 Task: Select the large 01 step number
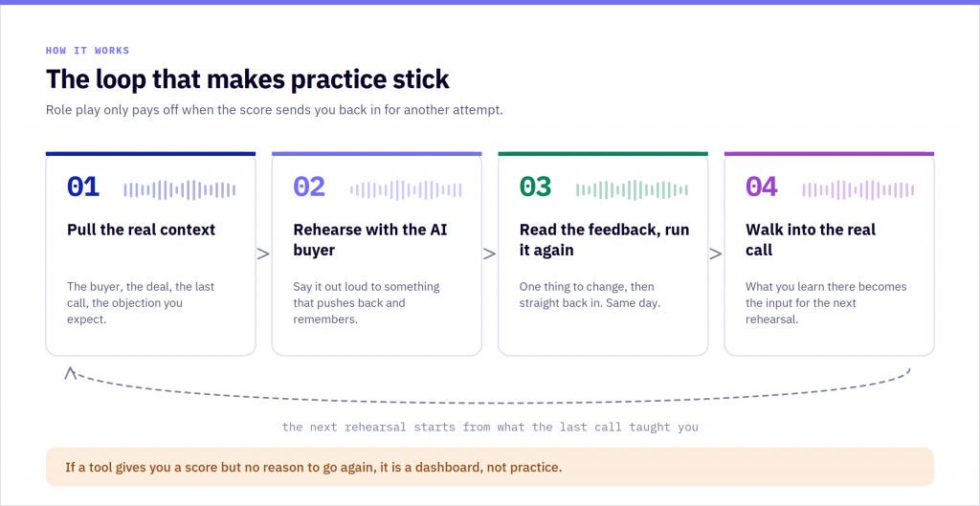point(83,187)
